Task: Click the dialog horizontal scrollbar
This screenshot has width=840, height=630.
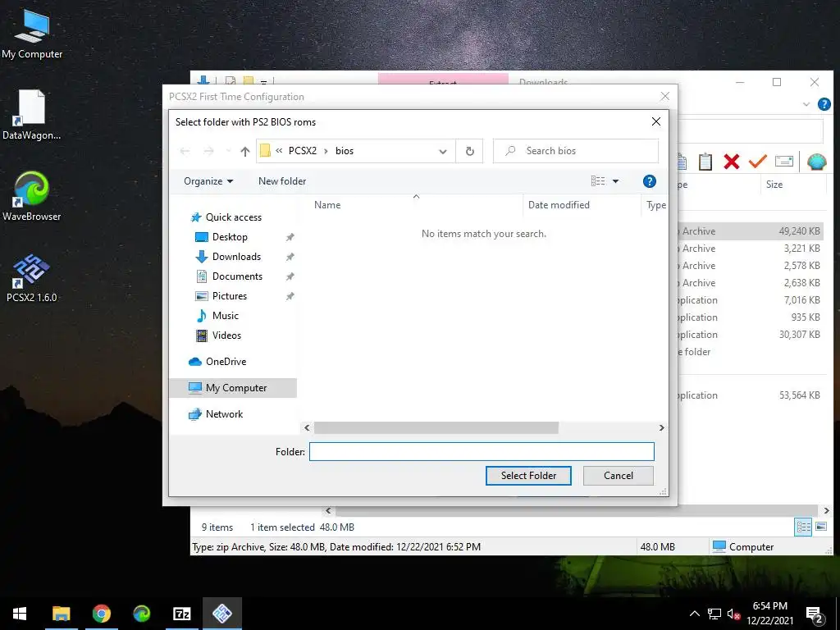Action: coord(436,427)
